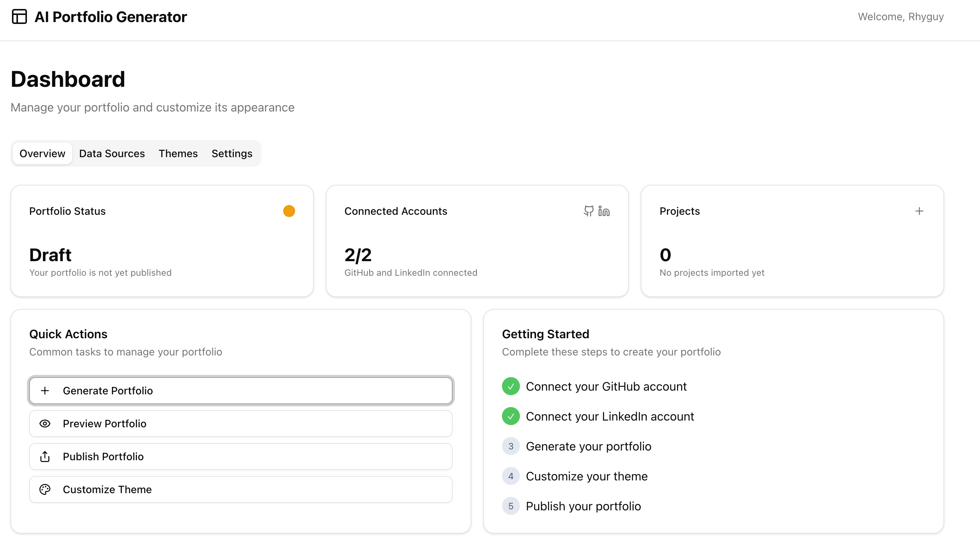
Task: Click the orange Draft status indicator dot
Action: coord(289,211)
